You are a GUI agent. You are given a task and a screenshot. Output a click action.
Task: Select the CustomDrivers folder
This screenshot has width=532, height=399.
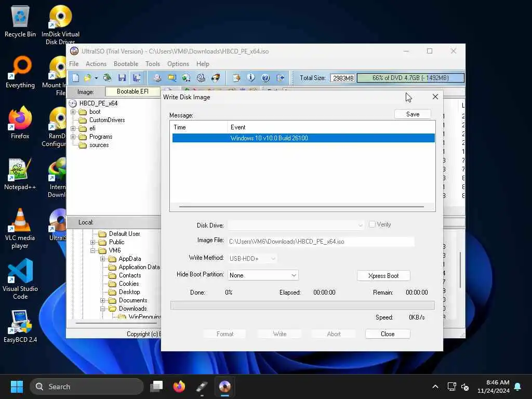click(107, 120)
